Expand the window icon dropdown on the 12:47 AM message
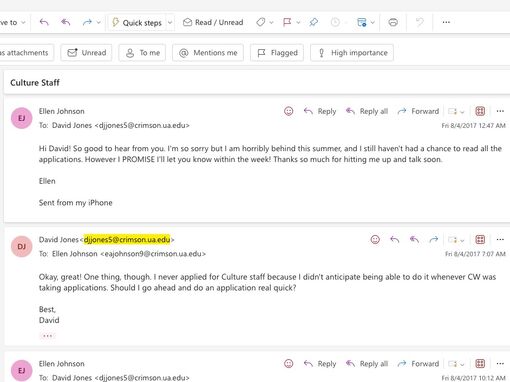 (462, 112)
